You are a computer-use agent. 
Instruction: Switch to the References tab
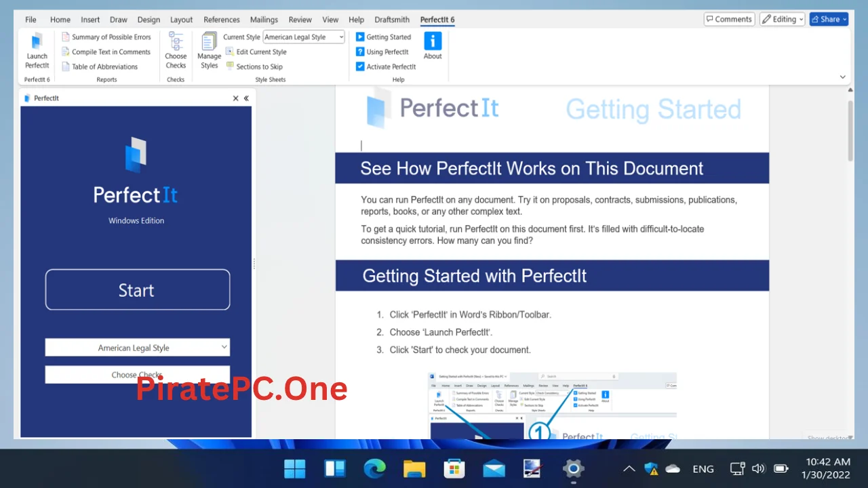click(222, 20)
